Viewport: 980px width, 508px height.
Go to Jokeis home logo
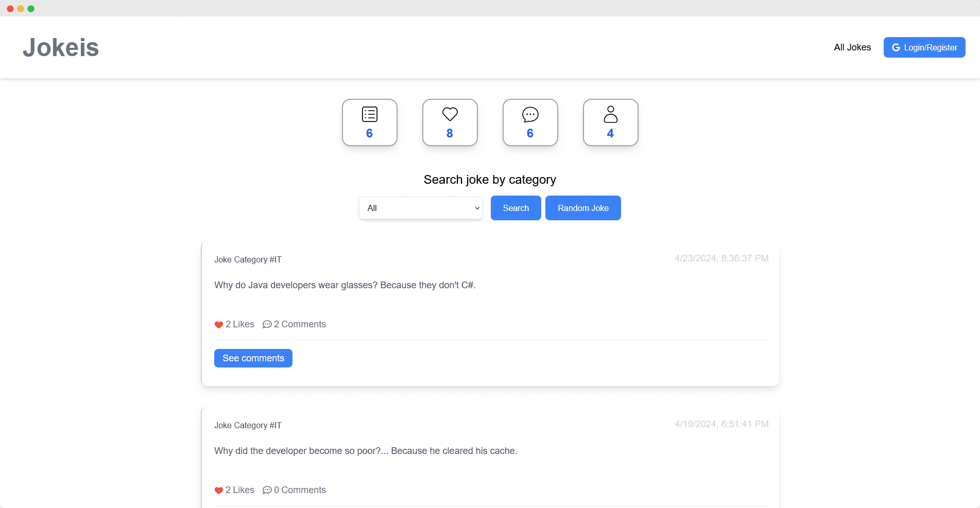tap(61, 47)
